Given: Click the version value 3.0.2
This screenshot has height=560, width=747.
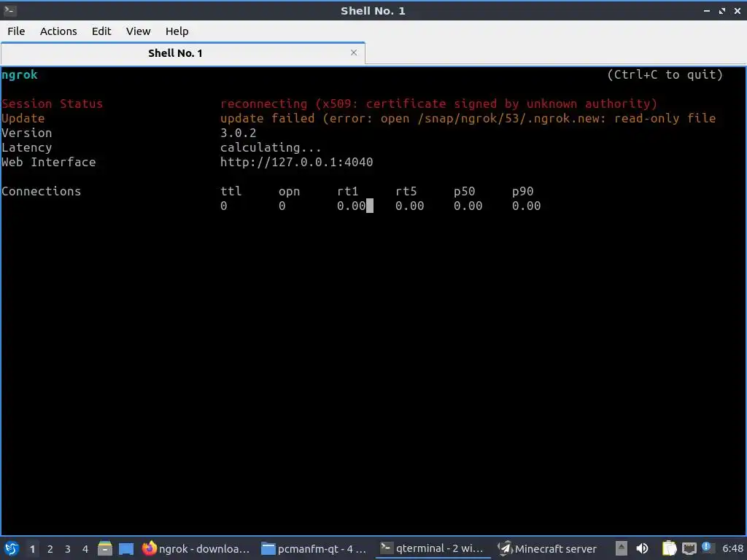Looking at the screenshot, I should (x=238, y=133).
